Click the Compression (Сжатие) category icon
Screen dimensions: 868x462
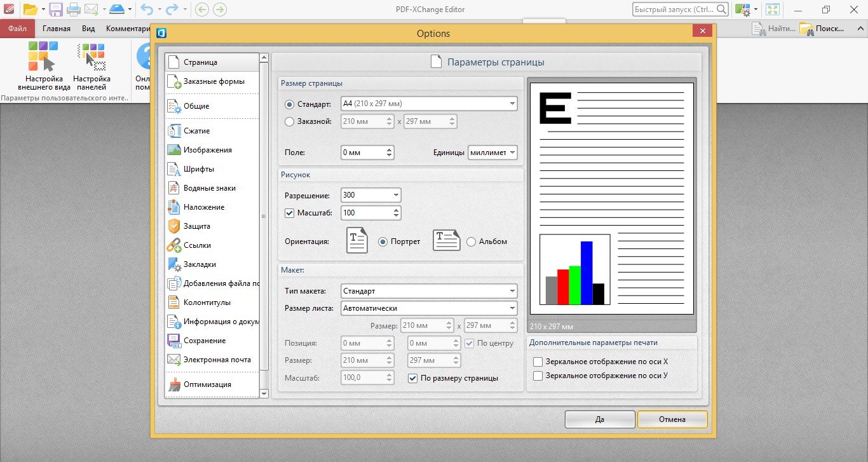pos(174,131)
